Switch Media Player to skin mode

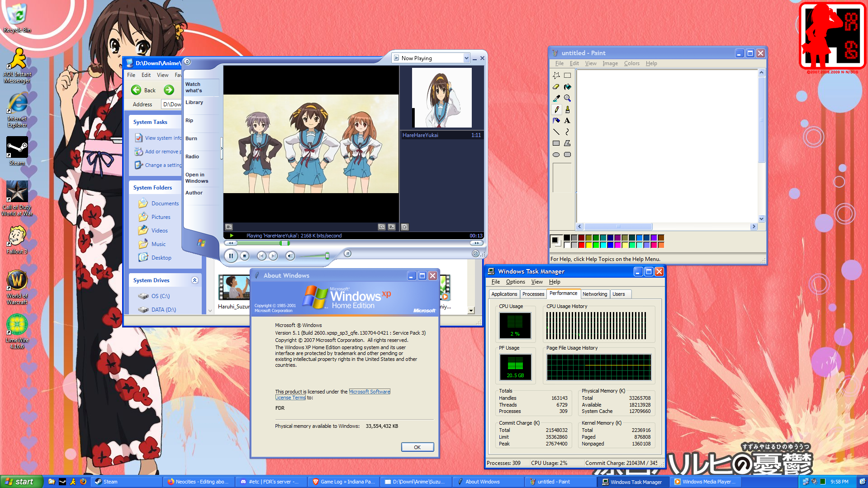point(475,254)
